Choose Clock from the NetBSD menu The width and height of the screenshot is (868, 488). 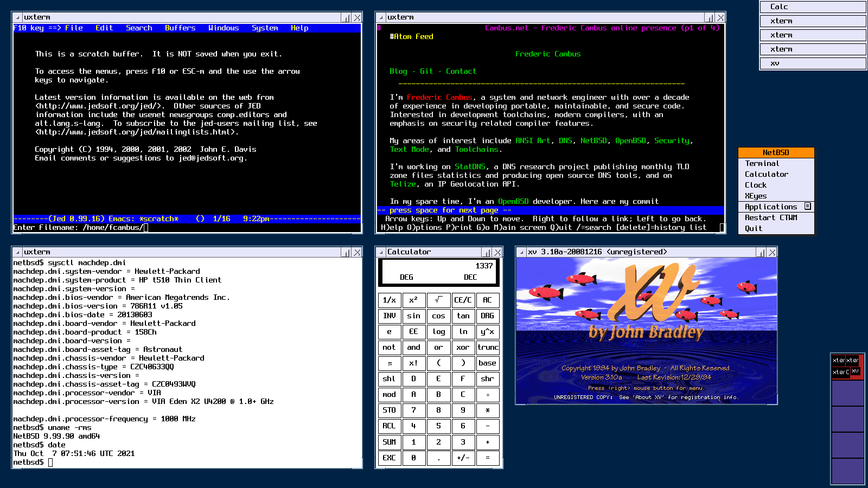pos(776,185)
